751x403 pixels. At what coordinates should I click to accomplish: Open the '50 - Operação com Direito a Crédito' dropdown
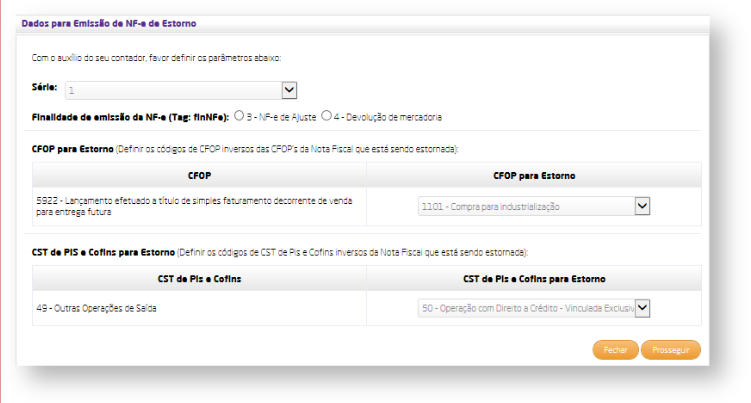point(534,309)
